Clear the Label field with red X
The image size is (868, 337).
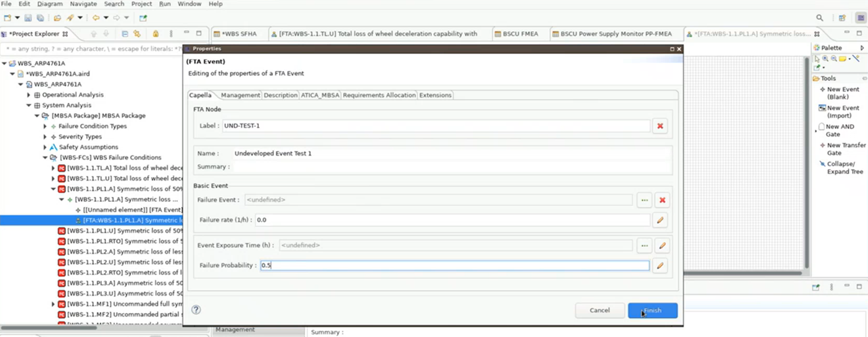pyautogui.click(x=660, y=126)
